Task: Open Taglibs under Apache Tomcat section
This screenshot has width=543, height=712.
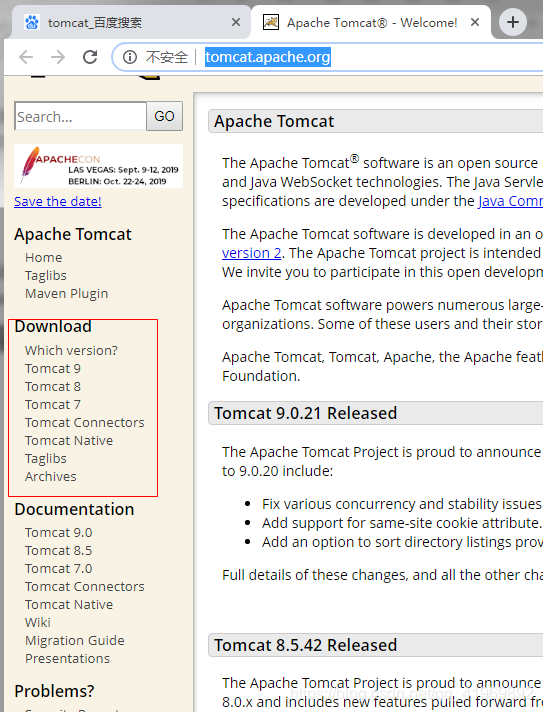Action: pyautogui.click(x=46, y=276)
